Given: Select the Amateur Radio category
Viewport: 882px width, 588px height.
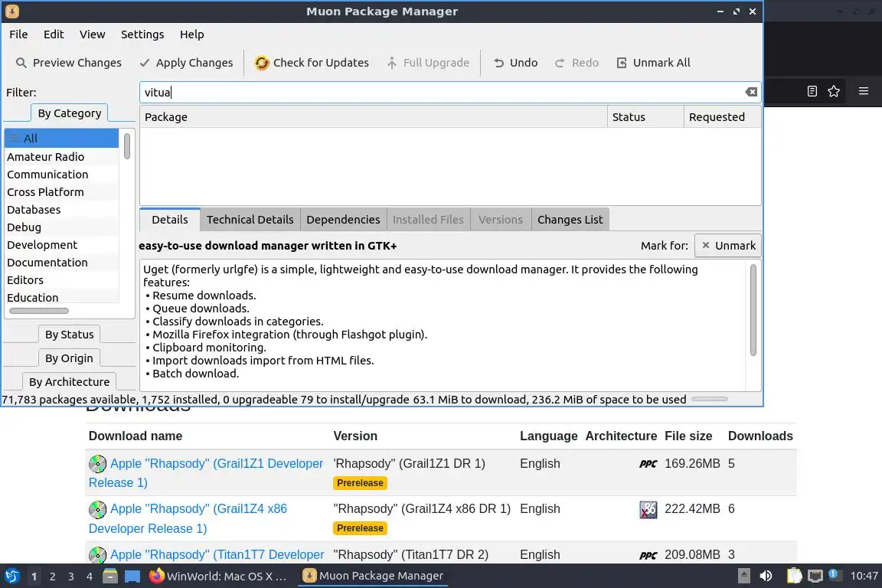Looking at the screenshot, I should coord(62,156).
